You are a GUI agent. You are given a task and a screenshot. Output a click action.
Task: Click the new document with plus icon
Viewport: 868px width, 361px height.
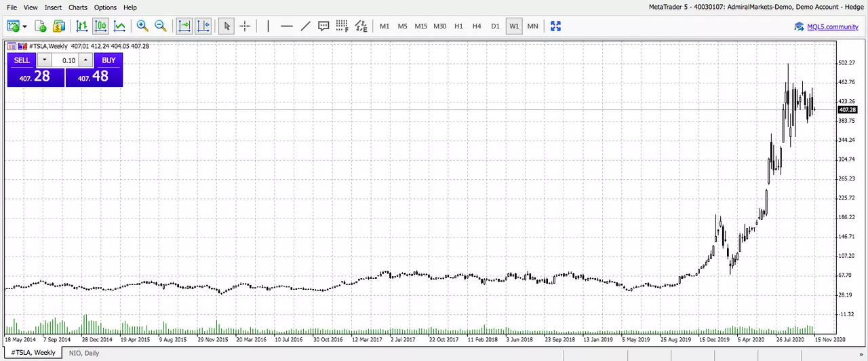pos(41,26)
